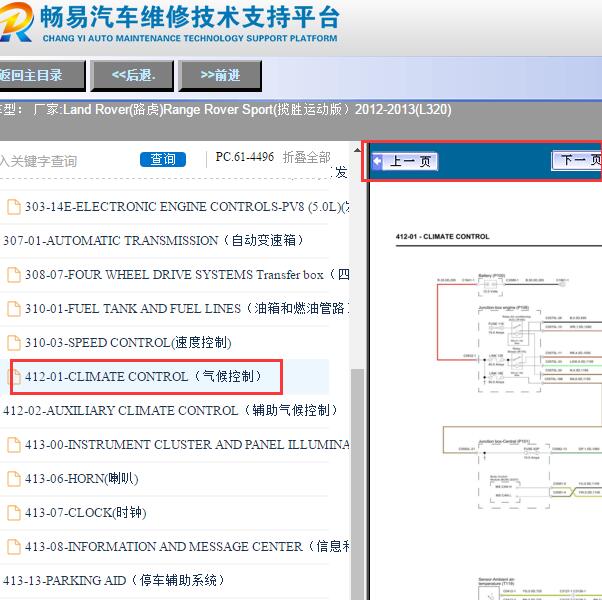This screenshot has width=602, height=600.
Task: Open 413-07-CLOCK entry
Action: point(86,513)
